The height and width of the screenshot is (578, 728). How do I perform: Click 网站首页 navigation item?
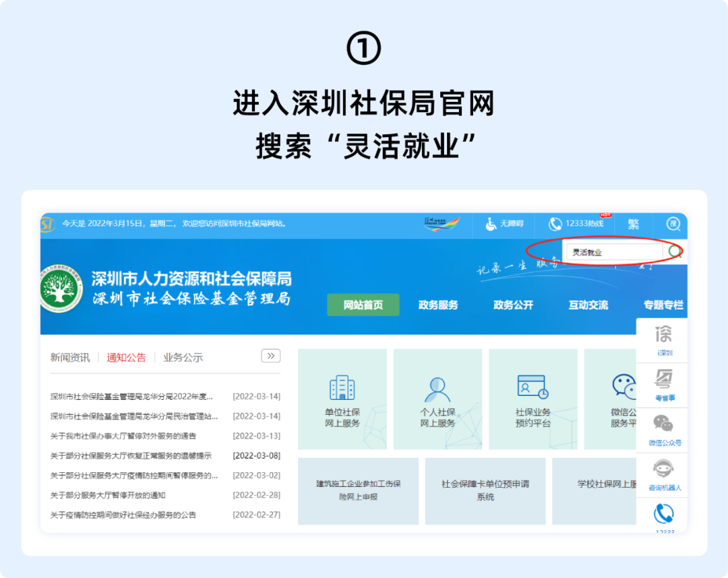tap(363, 305)
